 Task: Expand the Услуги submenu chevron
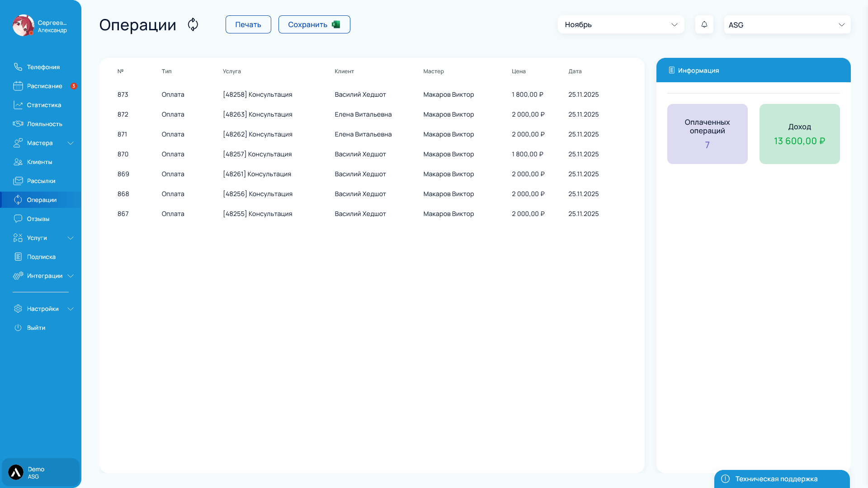[71, 238]
